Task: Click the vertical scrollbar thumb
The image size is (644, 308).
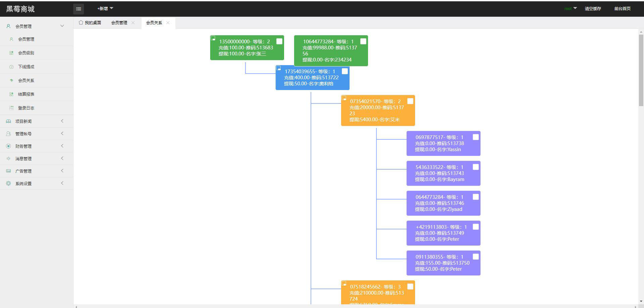Action: [x=641, y=70]
